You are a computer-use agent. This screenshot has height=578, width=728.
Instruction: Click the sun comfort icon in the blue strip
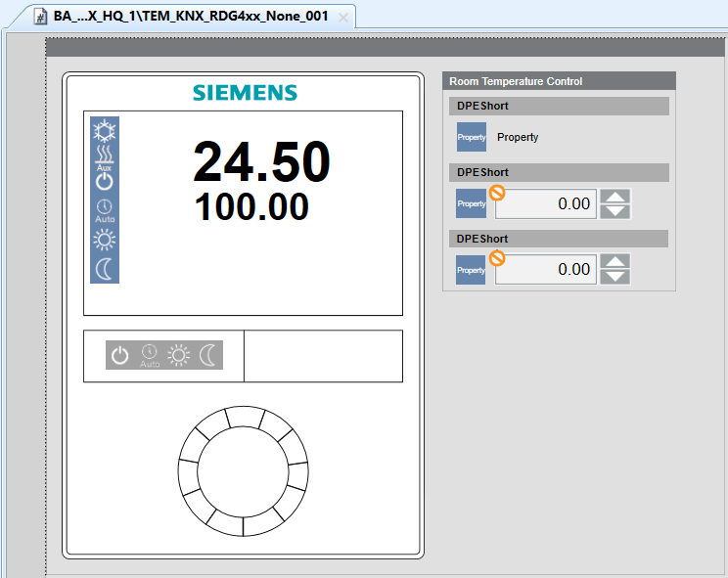(x=104, y=240)
